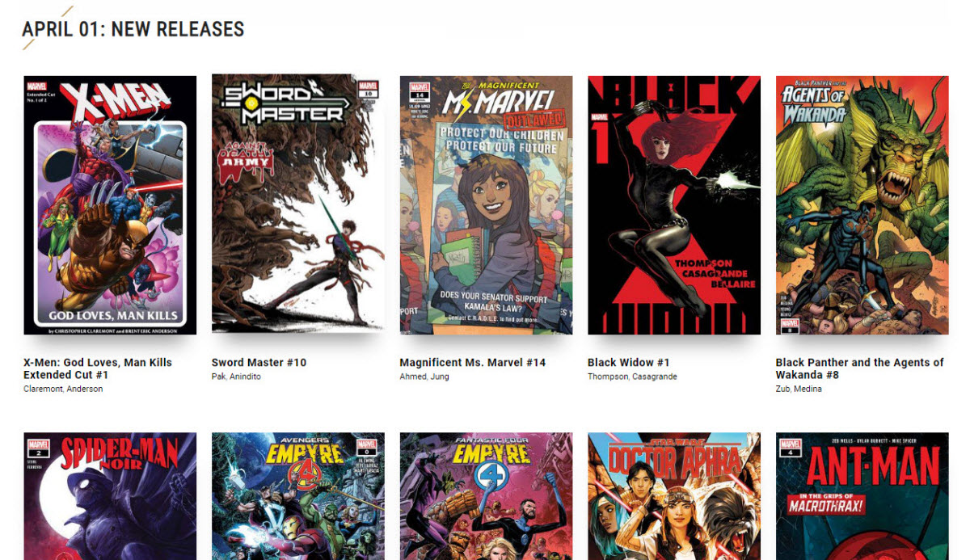Open the Agents of Wakanda #8 cover
The width and height of the screenshot is (970, 560).
(x=862, y=205)
